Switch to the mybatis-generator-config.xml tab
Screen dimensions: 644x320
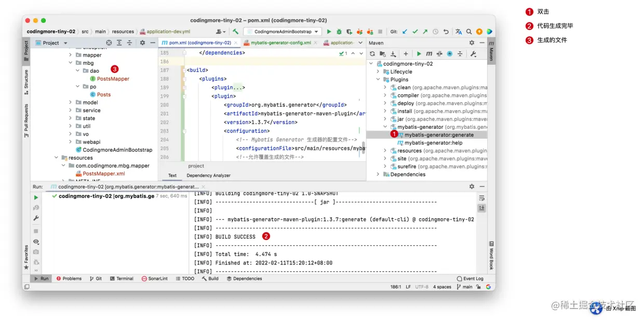tap(281, 43)
